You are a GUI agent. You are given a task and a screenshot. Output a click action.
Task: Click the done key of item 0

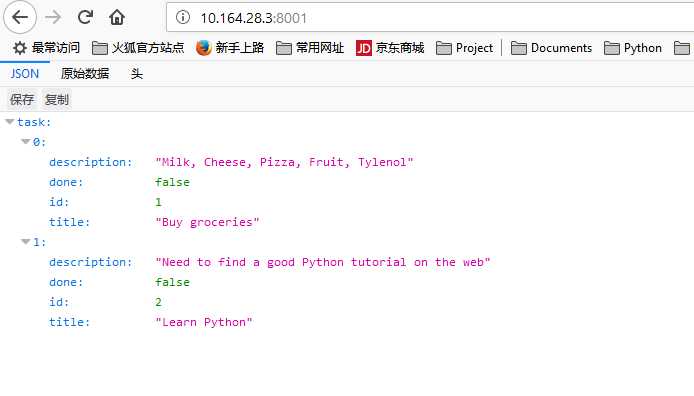[x=66, y=182]
